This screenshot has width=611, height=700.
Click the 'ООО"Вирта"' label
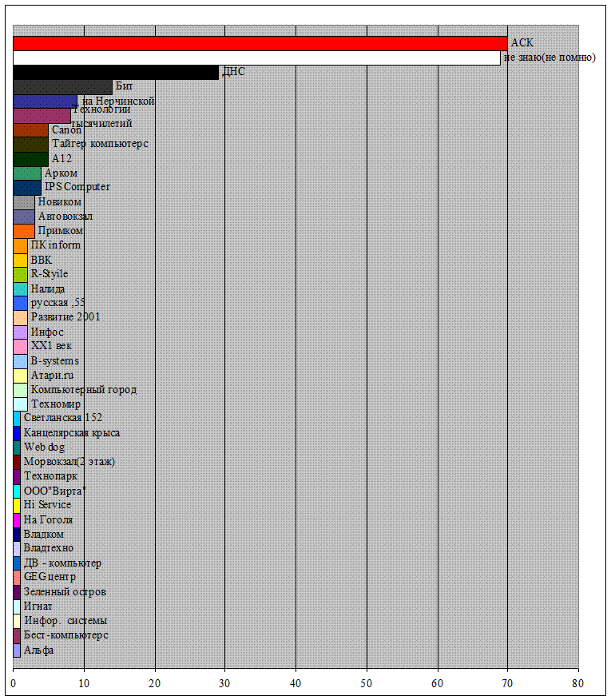[x=54, y=491]
